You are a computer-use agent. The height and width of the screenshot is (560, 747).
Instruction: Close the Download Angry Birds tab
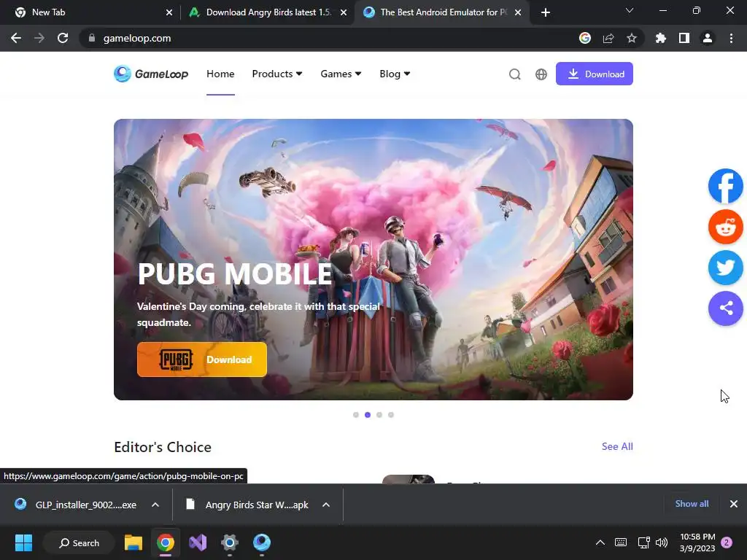click(344, 12)
